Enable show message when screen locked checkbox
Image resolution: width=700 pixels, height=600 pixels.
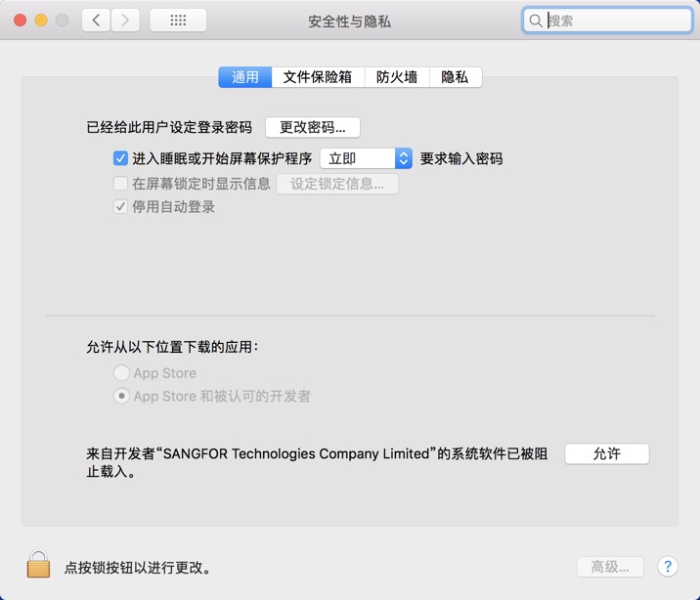(120, 184)
